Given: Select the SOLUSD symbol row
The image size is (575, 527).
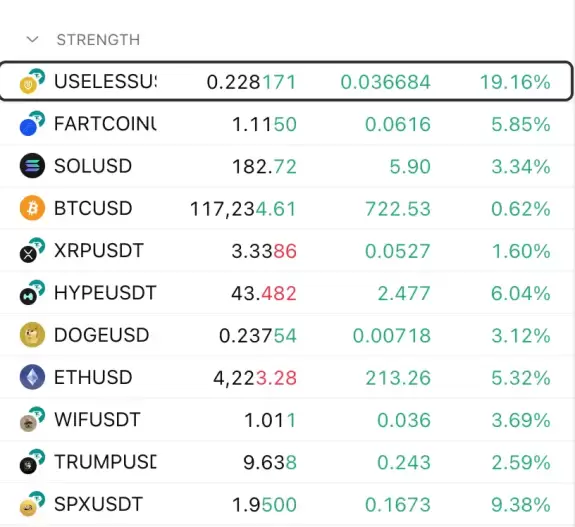Looking at the screenshot, I should [288, 166].
